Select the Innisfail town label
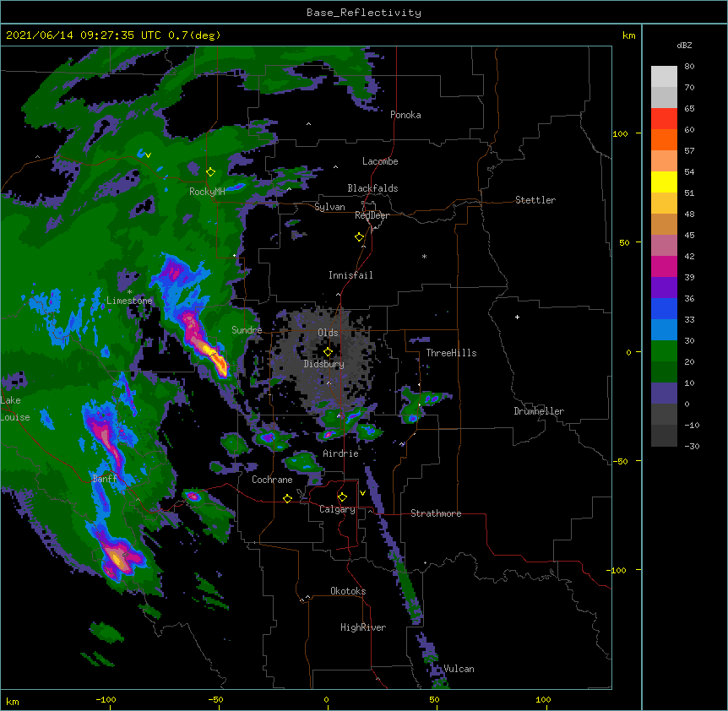 point(350,275)
